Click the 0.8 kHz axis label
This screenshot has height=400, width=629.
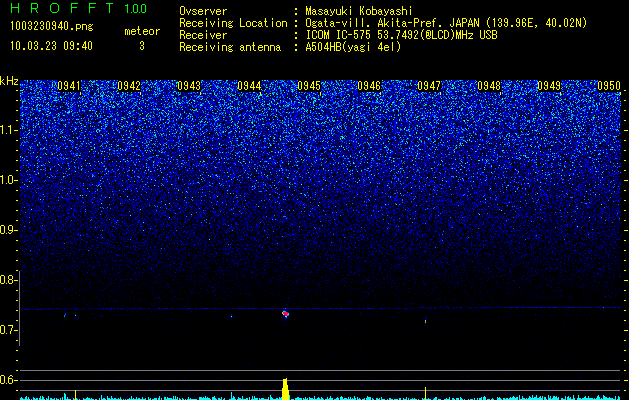click(x=8, y=280)
